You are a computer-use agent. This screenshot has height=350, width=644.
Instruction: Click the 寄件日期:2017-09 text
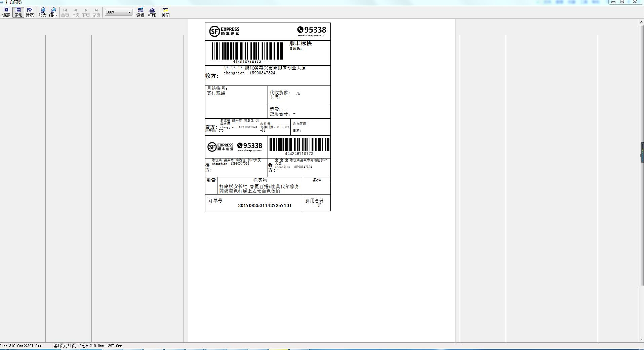click(274, 127)
